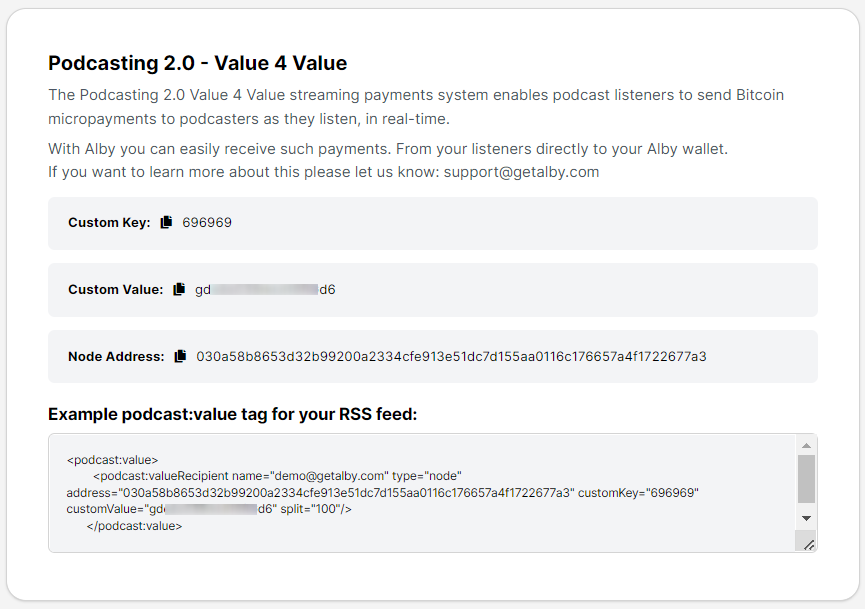Copy the Custom Key value
Image resolution: width=865 pixels, height=609 pixels.
(x=166, y=222)
